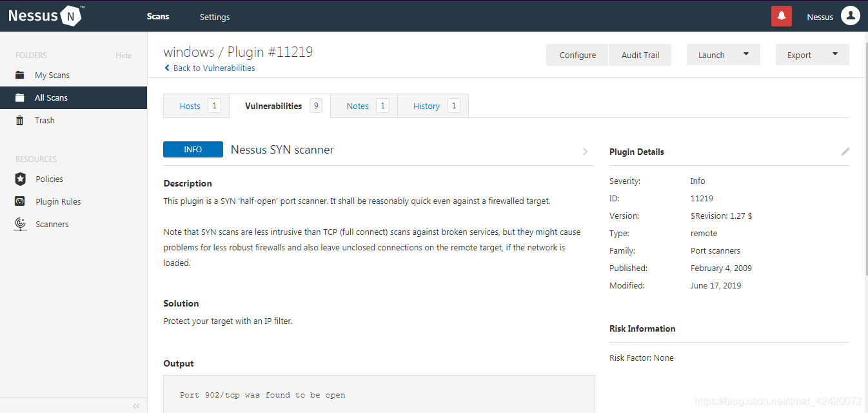Click the Audit Trail button
The image size is (868, 413).
point(640,55)
